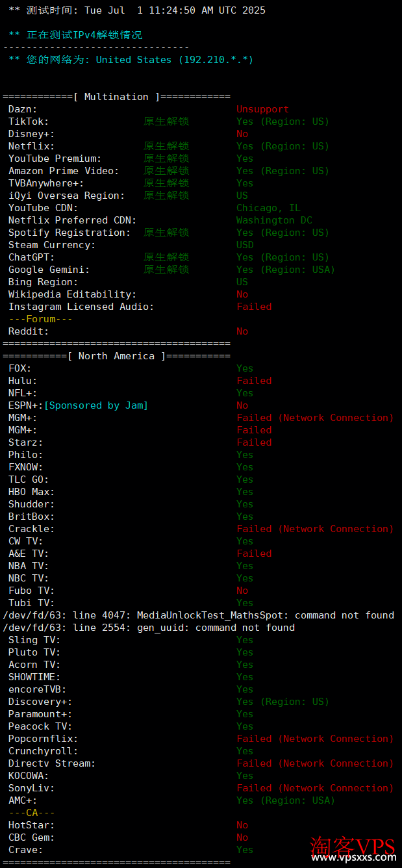Click the Hulu Failed status
This screenshot has height=868, width=402.
coord(254,381)
